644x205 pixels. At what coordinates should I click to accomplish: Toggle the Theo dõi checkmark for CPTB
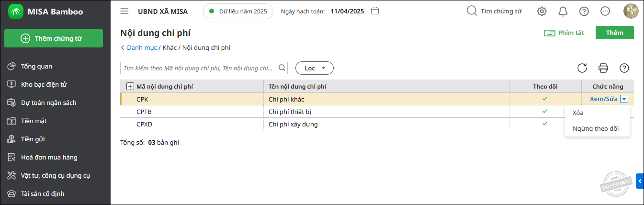(545, 111)
